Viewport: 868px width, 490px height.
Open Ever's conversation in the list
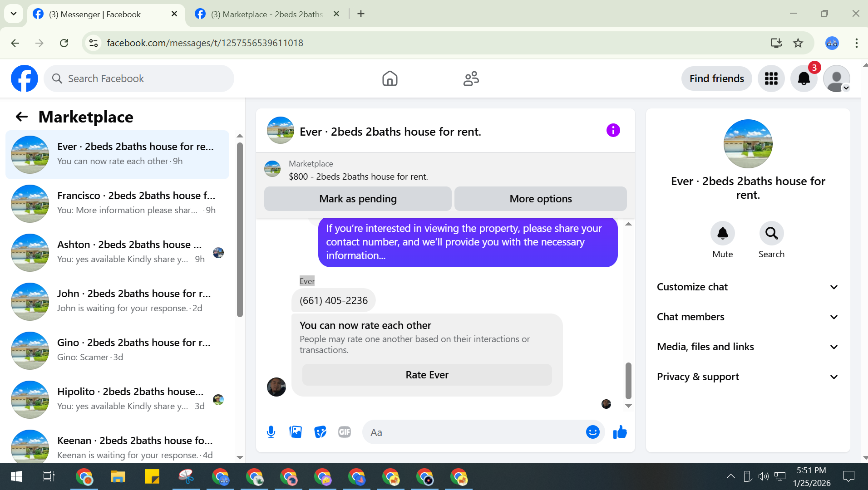tap(117, 155)
